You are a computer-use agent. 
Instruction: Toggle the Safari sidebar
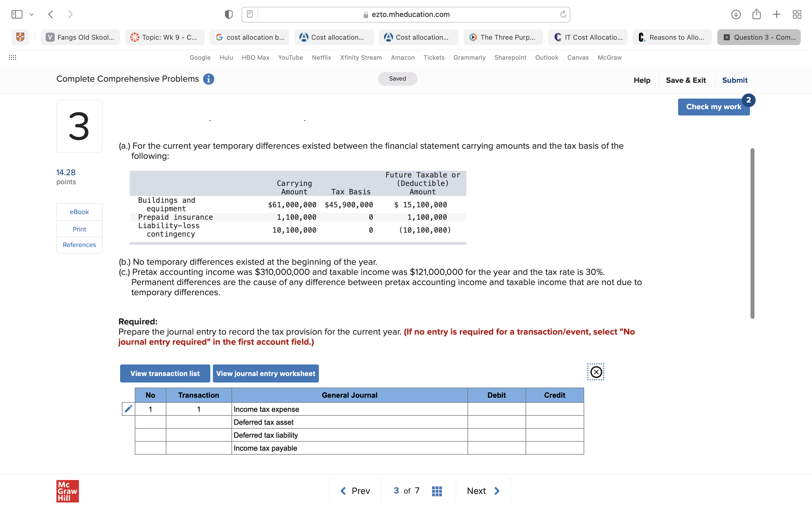pyautogui.click(x=17, y=14)
